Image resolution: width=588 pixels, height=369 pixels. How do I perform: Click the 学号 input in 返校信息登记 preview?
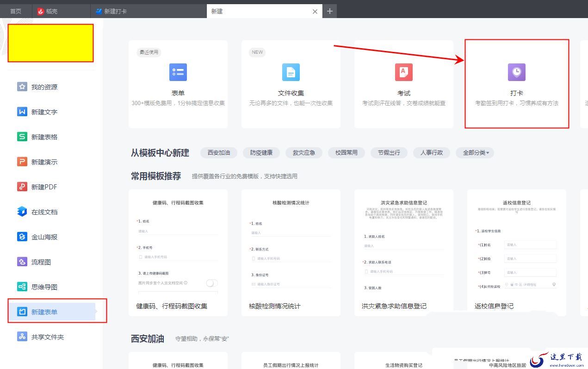(531, 272)
